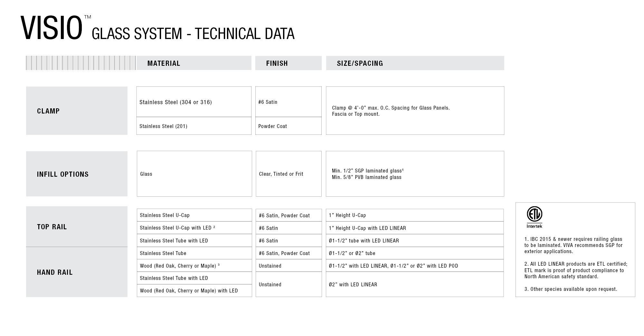Viewport: 644px width, 336px height.
Task: Click the Min. 1/2" SGP laminated glass line
Action: [367, 171]
